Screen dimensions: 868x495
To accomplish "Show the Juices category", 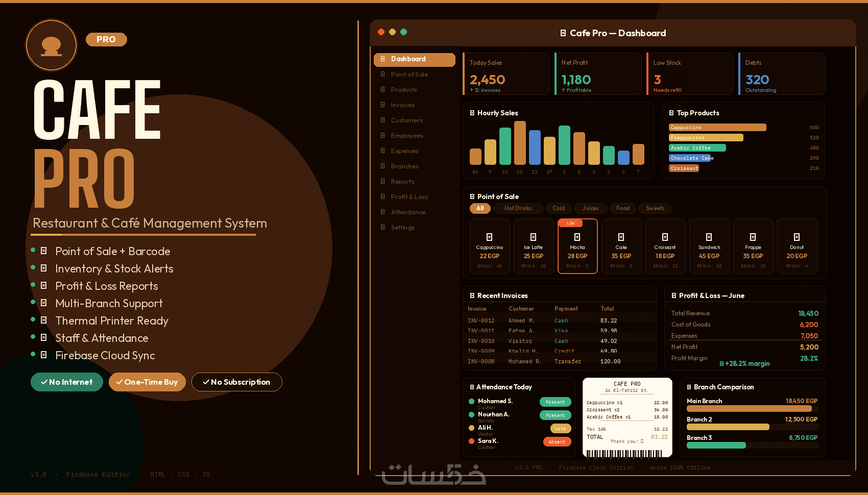I will [590, 208].
